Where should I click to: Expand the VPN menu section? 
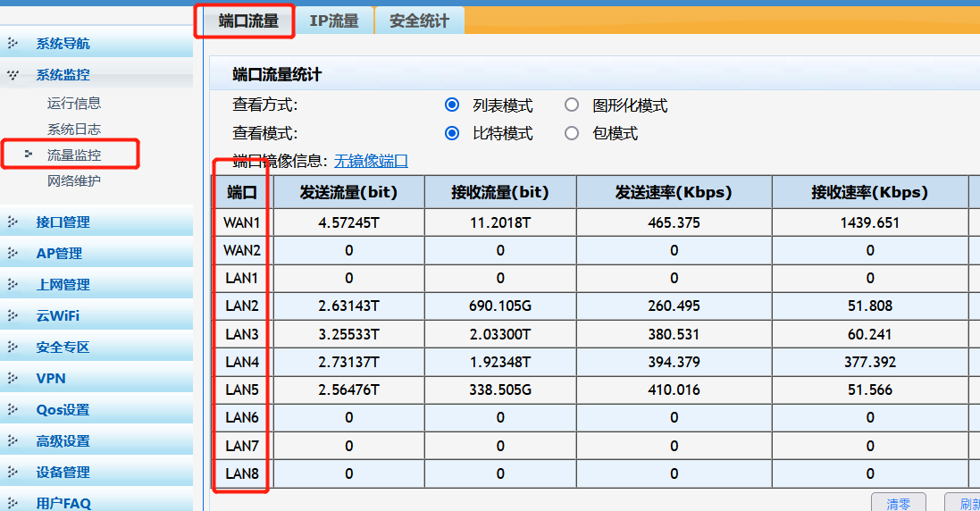[x=96, y=378]
